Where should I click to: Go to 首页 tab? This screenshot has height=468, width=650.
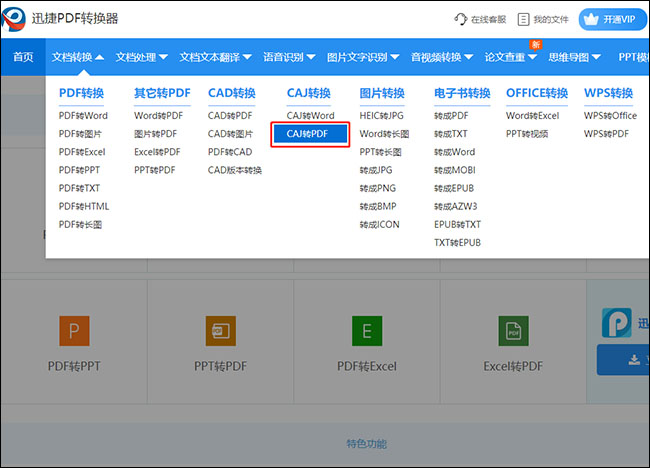click(23, 57)
